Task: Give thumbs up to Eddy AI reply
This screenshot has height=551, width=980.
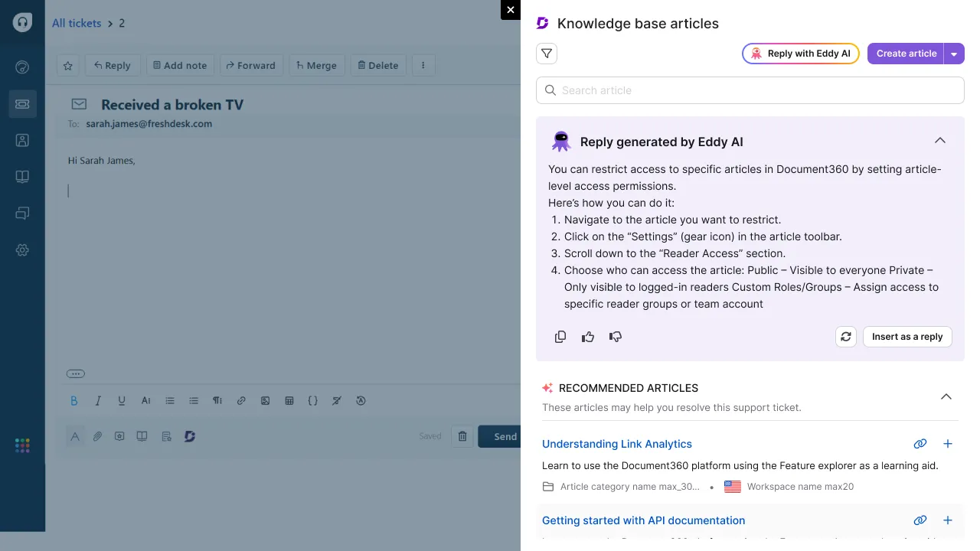Action: (x=588, y=337)
